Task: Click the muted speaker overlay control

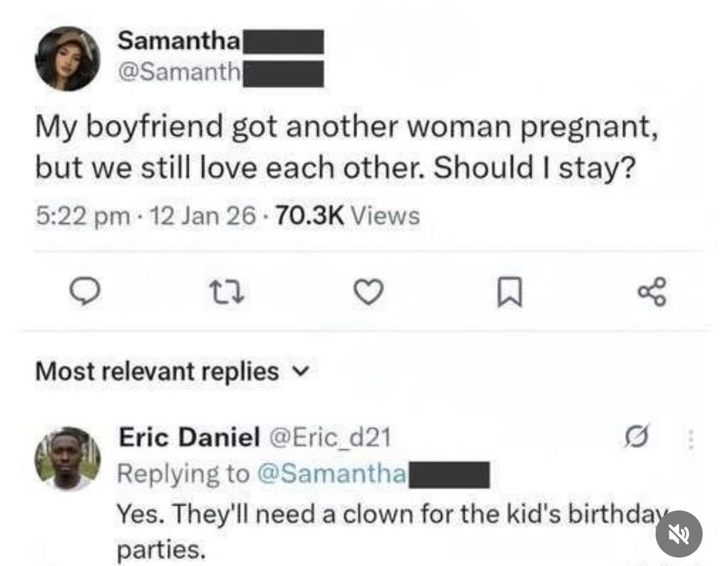Action: point(679,534)
